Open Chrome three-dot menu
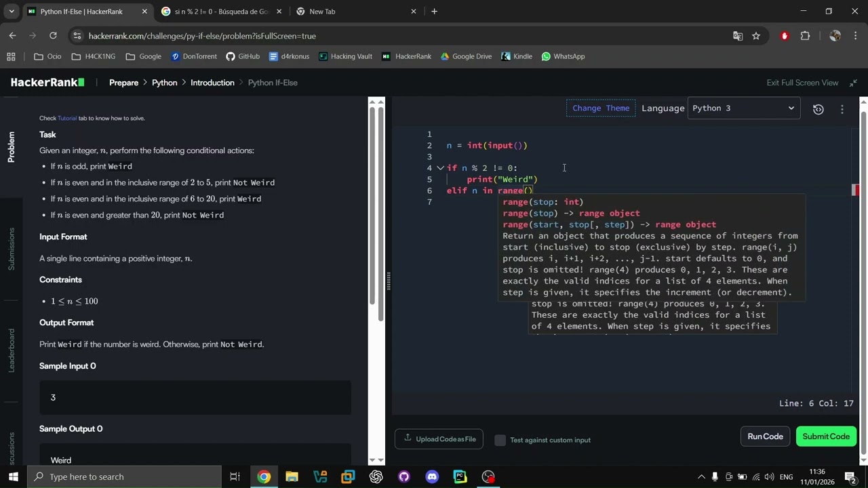Image resolution: width=868 pixels, height=488 pixels. tap(854, 36)
